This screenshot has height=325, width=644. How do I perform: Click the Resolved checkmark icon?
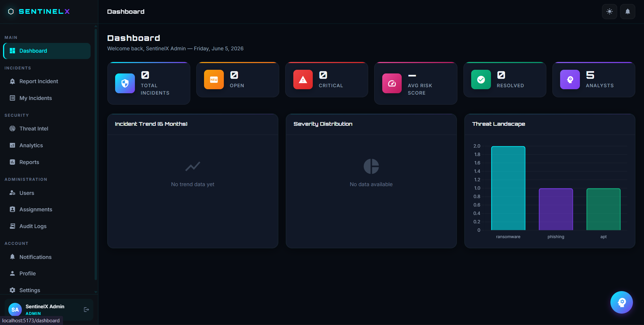[481, 79]
